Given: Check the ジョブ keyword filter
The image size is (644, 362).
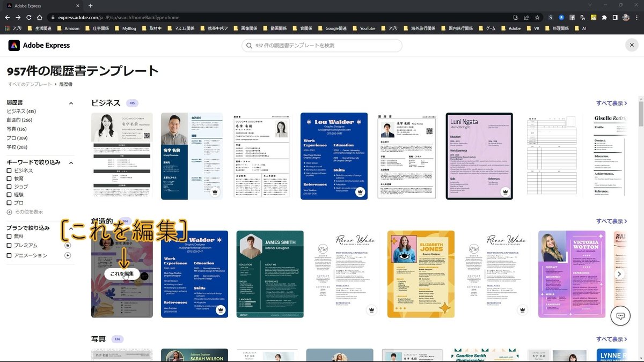Looking at the screenshot, I should [9, 187].
